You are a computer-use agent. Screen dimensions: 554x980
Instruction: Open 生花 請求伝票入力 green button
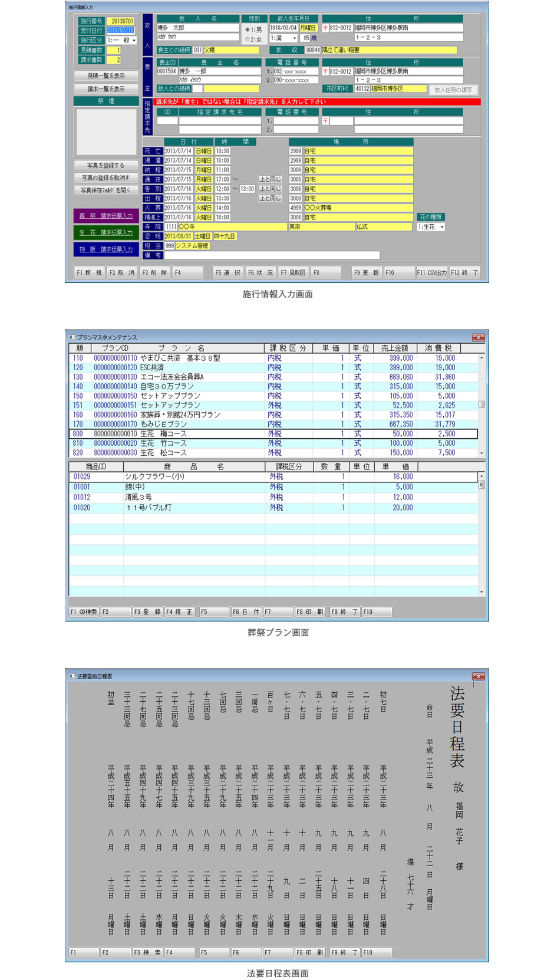coord(106,232)
